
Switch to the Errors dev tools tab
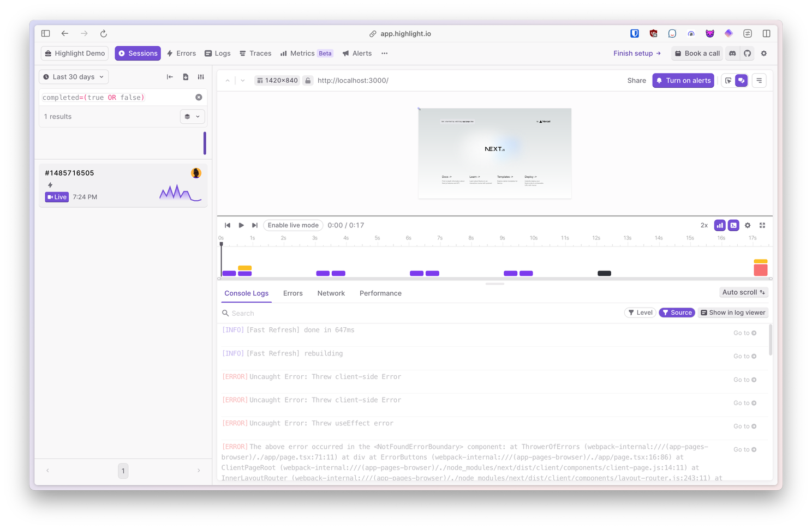point(293,293)
